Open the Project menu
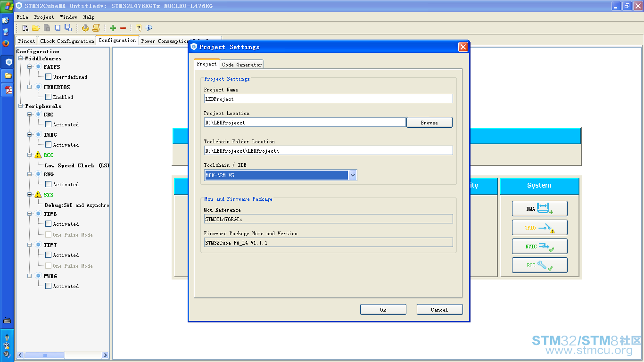 coord(44,17)
